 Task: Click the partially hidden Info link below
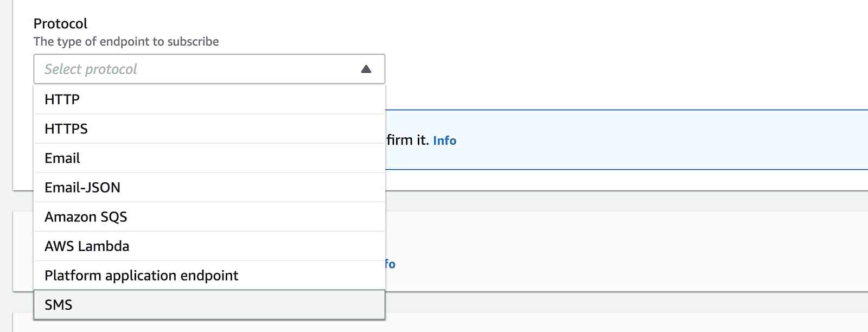tap(391, 264)
